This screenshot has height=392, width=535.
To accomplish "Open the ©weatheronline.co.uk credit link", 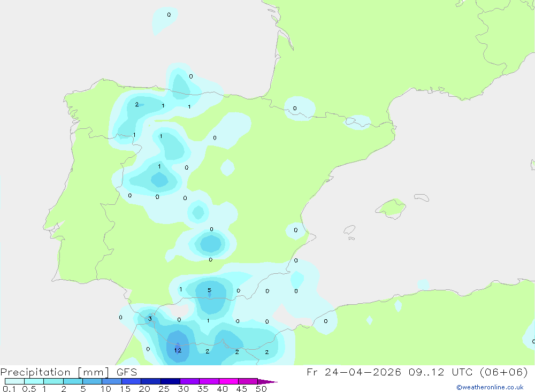I will click(x=490, y=387).
